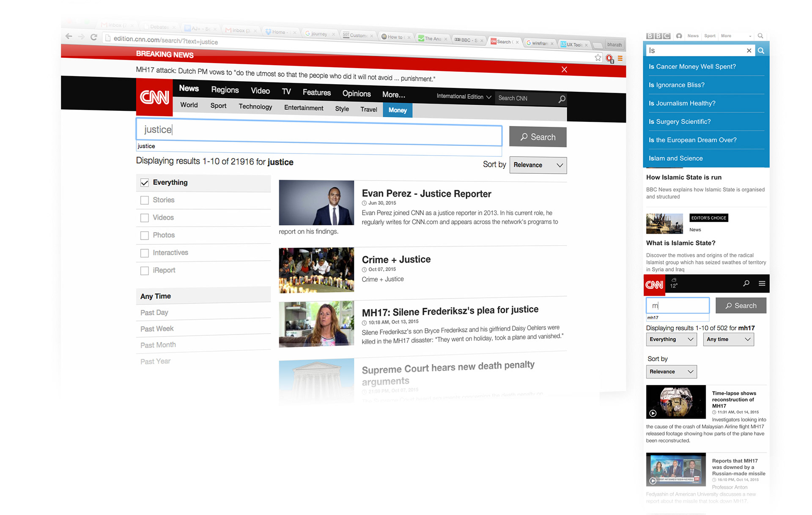Viewport: 812px width, 515px height.
Task: Check the Videos filter
Action: tap(145, 218)
